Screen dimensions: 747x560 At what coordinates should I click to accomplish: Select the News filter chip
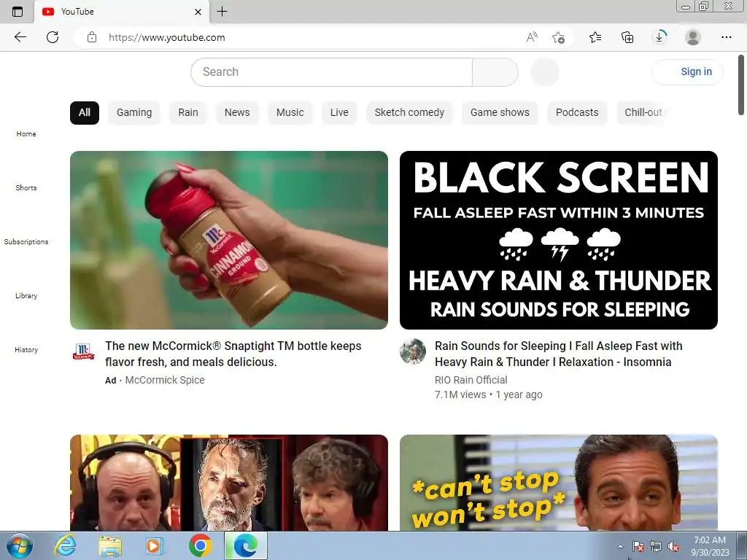pyautogui.click(x=237, y=113)
